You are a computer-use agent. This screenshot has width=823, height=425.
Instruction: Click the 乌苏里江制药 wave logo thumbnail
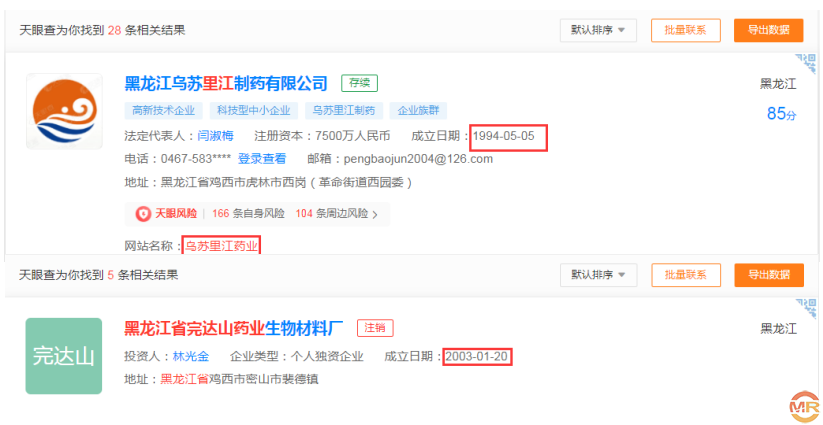65,111
